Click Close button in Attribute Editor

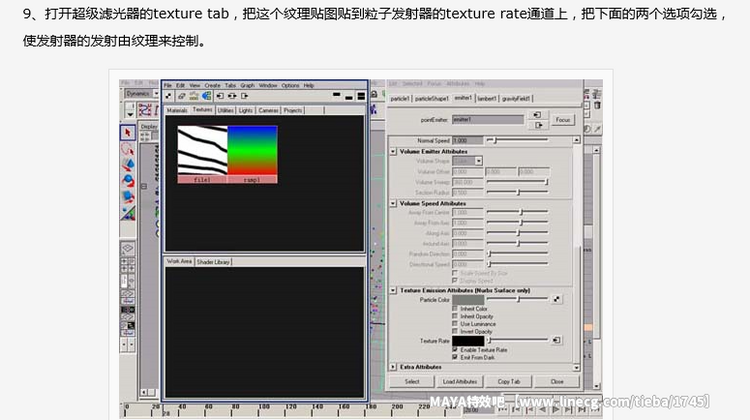click(557, 381)
